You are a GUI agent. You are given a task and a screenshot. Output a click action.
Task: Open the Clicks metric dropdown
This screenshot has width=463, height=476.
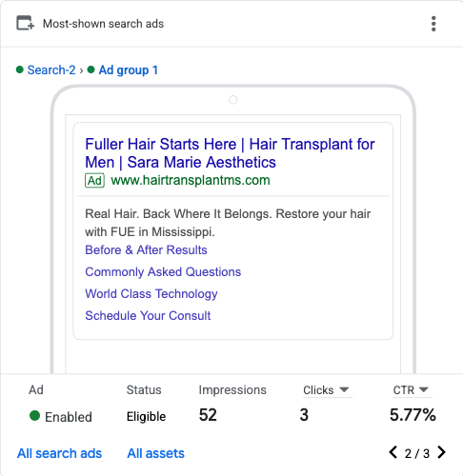point(328,390)
